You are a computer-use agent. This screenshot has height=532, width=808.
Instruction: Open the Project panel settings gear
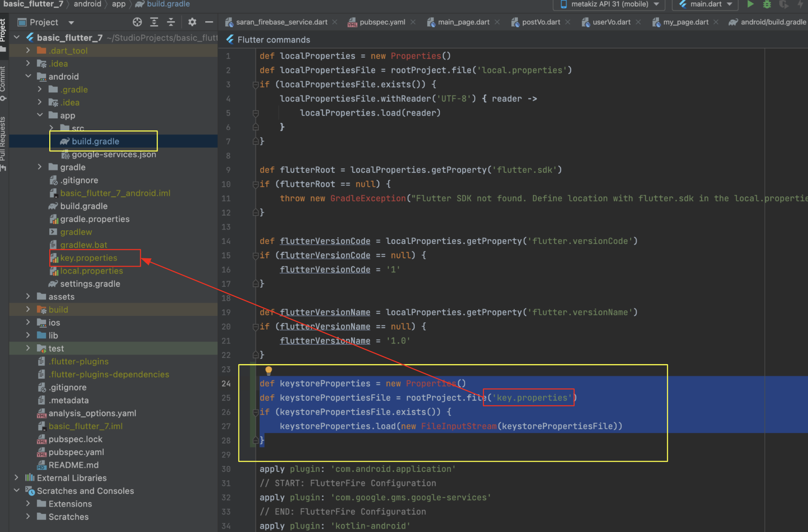click(192, 22)
